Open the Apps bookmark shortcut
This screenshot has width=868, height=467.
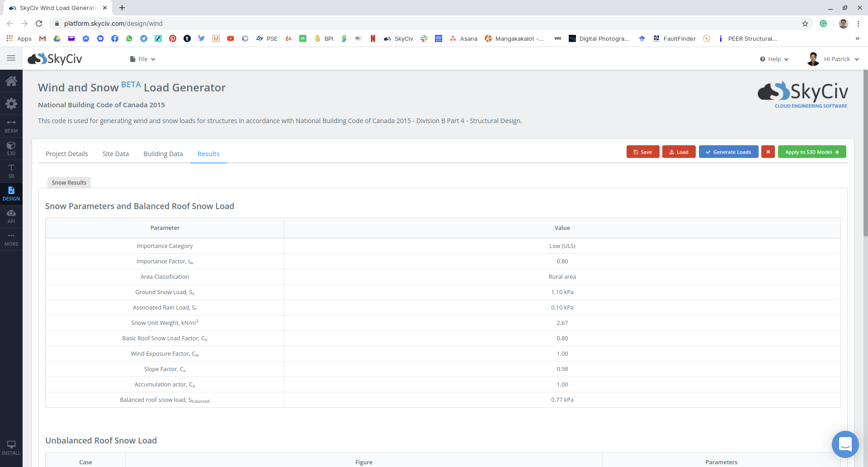[x=19, y=38]
